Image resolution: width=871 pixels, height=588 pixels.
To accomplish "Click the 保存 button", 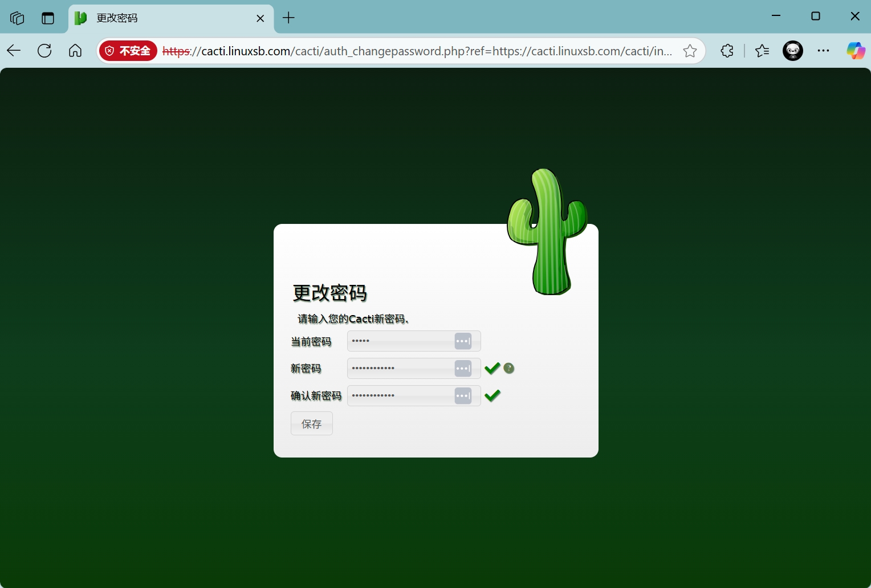I will (311, 424).
